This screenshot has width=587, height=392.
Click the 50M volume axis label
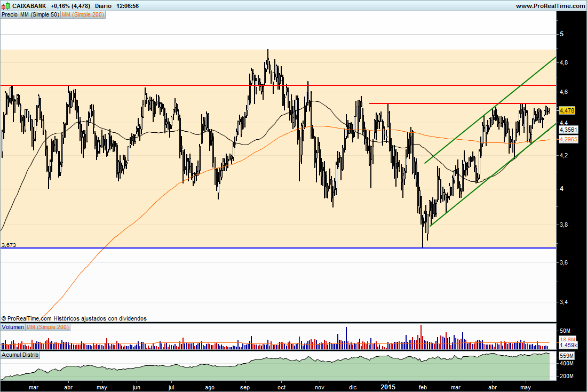(565, 331)
